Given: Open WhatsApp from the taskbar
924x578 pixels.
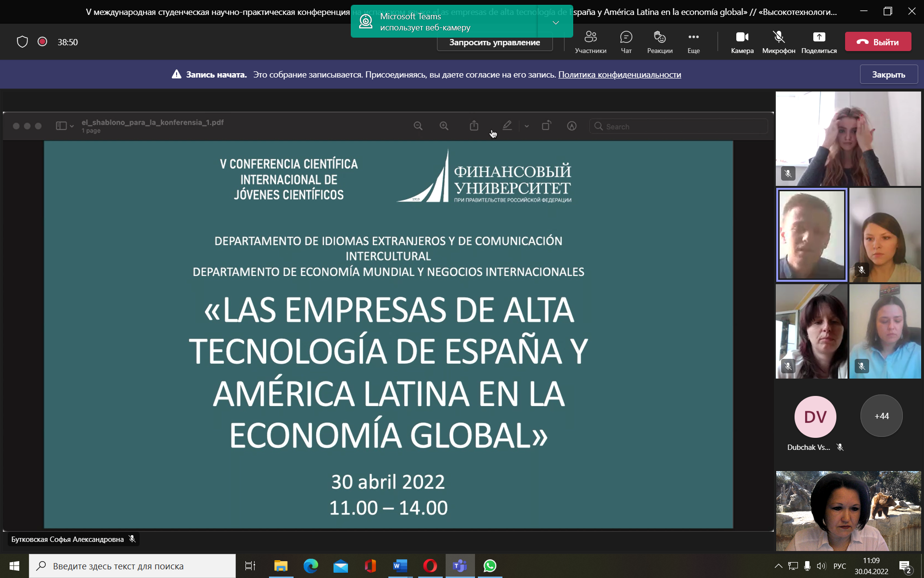Looking at the screenshot, I should (490, 566).
